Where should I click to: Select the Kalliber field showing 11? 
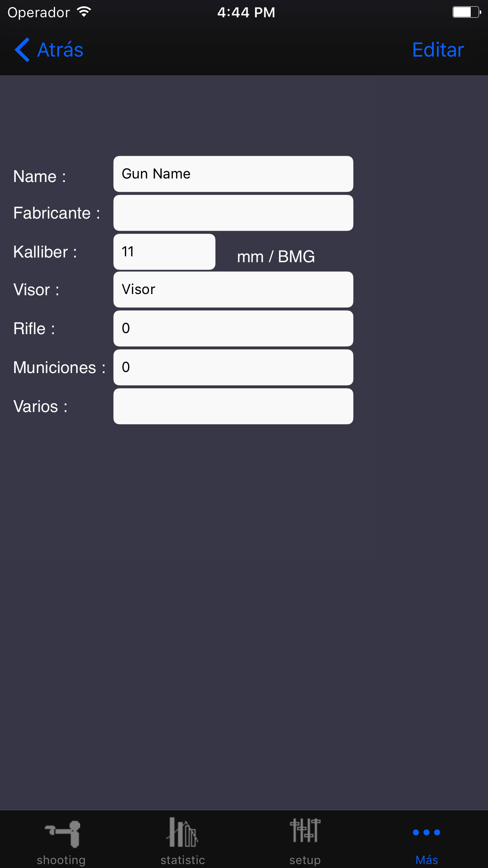[x=164, y=252]
